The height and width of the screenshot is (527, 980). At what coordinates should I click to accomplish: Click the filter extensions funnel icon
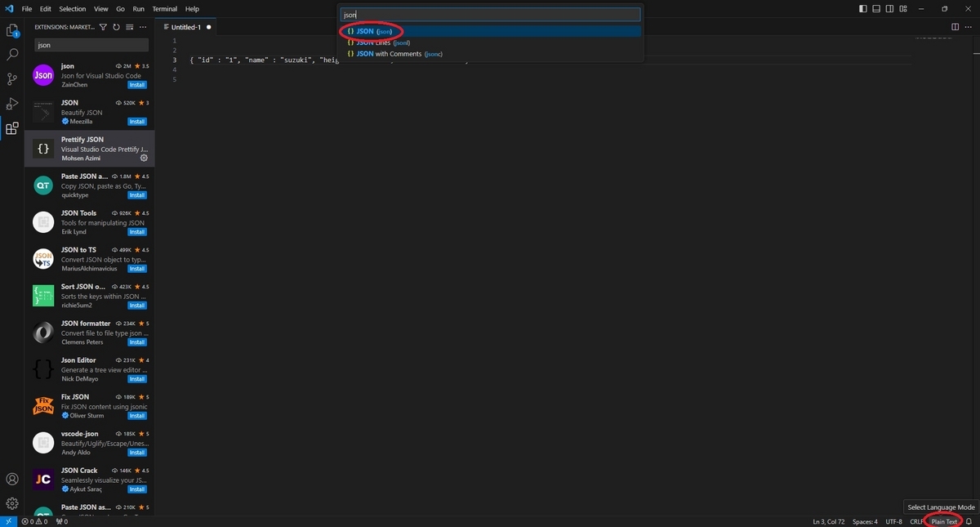103,27
